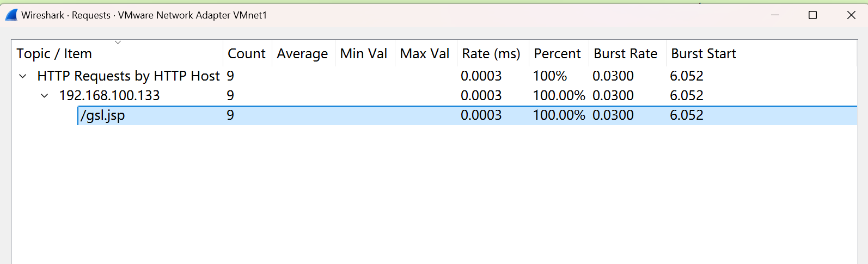
Task: Click the Wireshark shark fin icon
Action: (11, 15)
